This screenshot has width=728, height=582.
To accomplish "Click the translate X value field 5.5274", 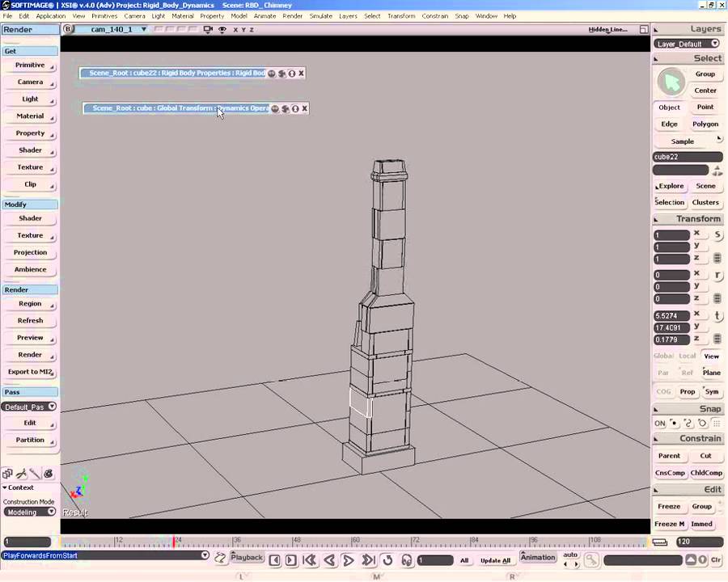I will 671,315.
